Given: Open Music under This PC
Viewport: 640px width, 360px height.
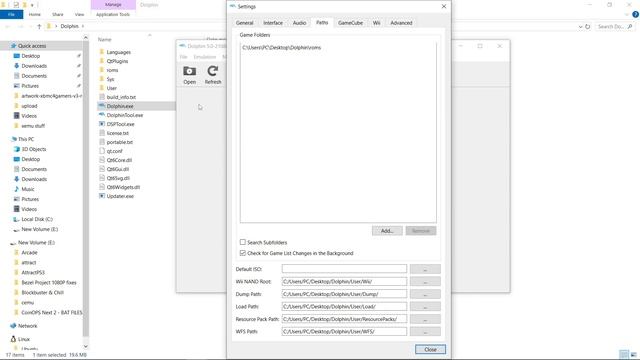Looking at the screenshot, I should tap(28, 189).
